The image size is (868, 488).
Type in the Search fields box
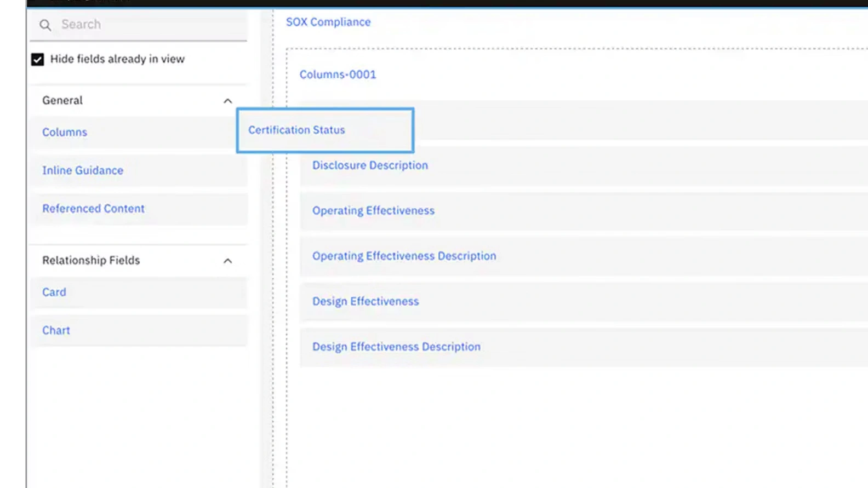point(148,25)
